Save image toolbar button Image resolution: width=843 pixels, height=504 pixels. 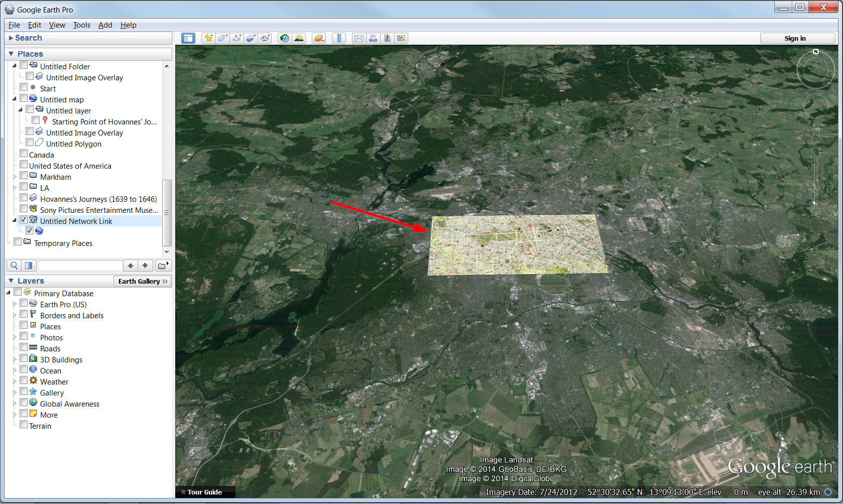387,38
